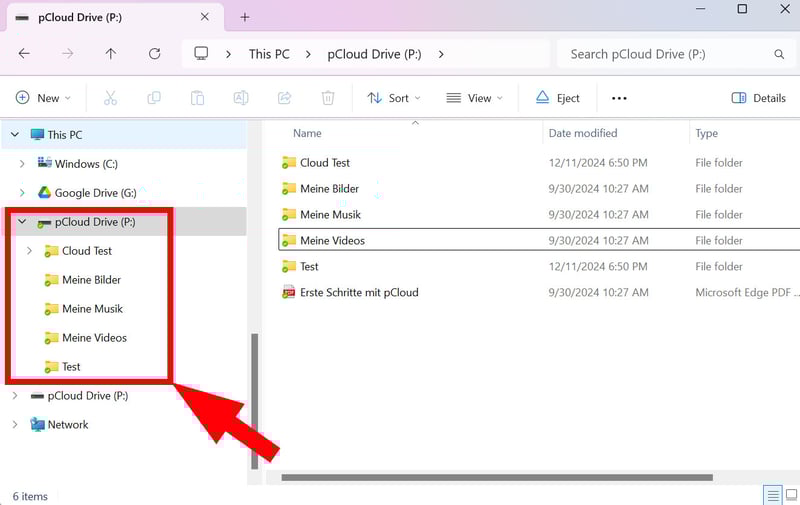Switch to details view icon in status bar
The height and width of the screenshot is (505, 800).
click(773, 495)
